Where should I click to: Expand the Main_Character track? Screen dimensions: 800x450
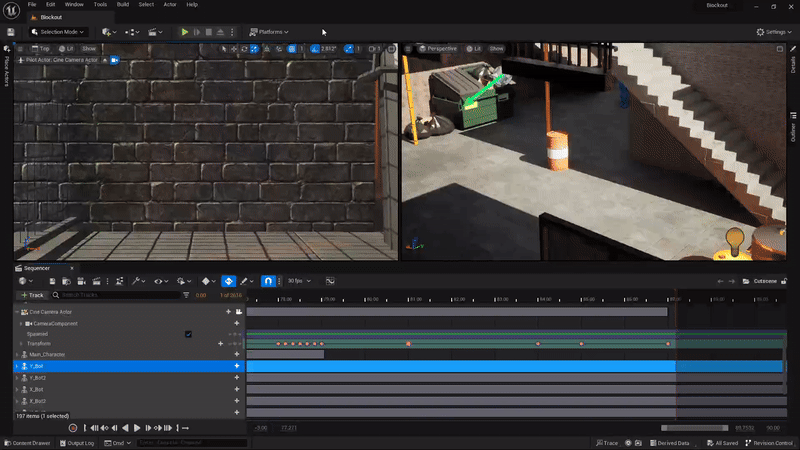(x=18, y=355)
